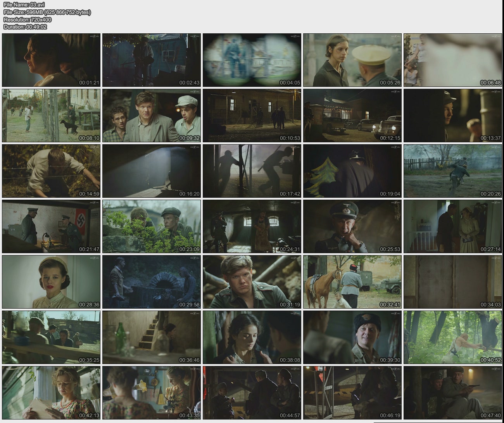Open the silhouette running frame at 00:17:42

(x=252, y=171)
